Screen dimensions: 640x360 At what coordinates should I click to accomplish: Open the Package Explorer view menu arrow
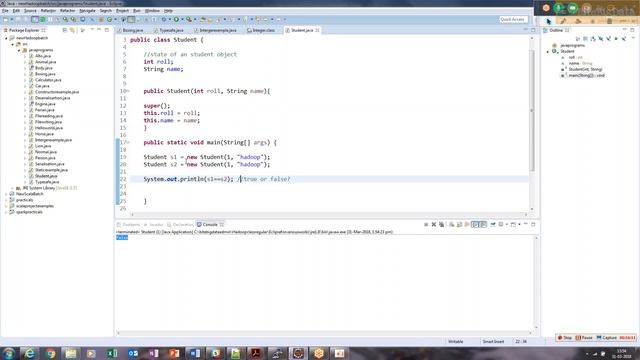click(92, 30)
